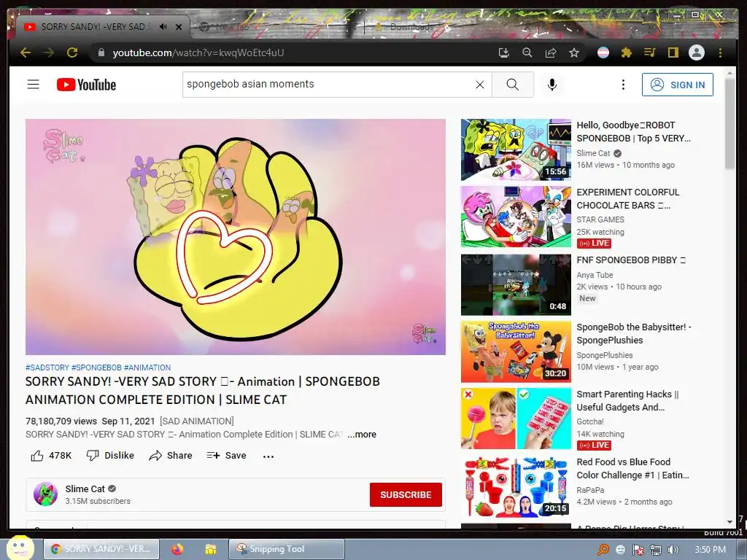
Task: Click the SIGN IN button
Action: point(678,85)
